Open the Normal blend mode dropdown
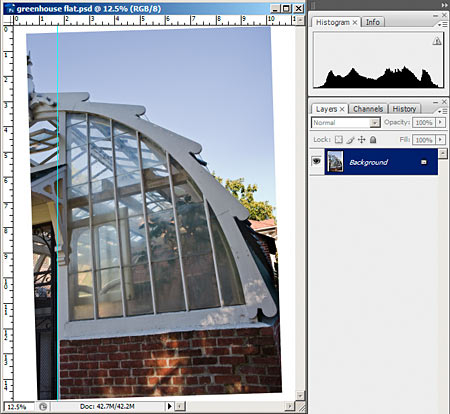 pos(346,123)
